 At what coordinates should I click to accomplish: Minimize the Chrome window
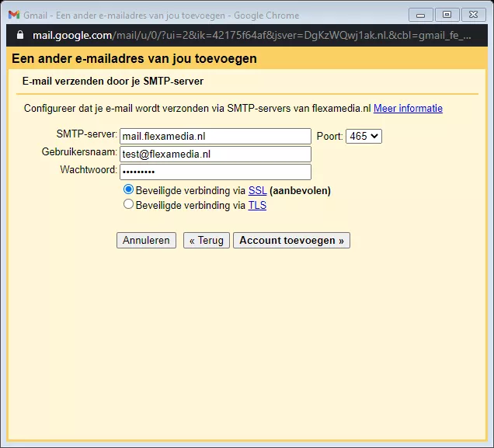pos(420,15)
